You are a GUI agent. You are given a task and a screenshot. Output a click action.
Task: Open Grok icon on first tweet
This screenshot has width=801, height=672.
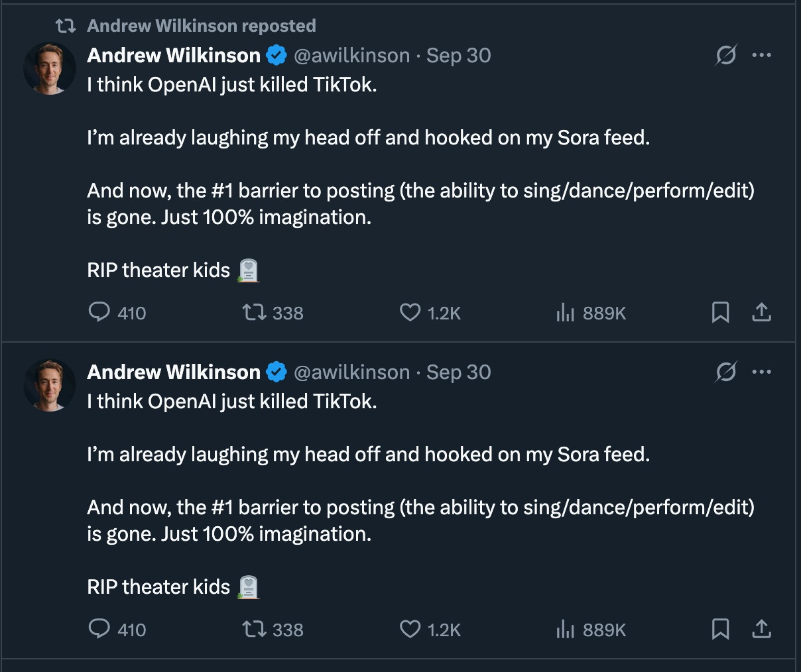coord(725,55)
